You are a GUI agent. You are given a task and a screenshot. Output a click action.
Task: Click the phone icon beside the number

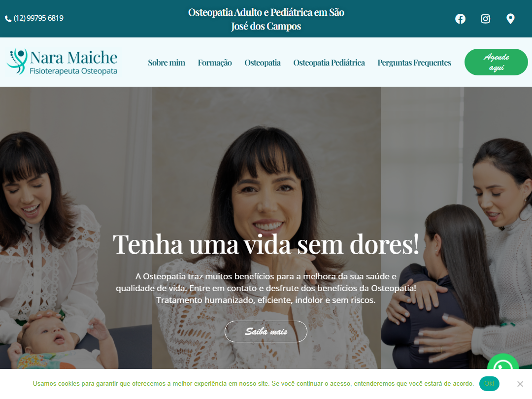tap(8, 19)
